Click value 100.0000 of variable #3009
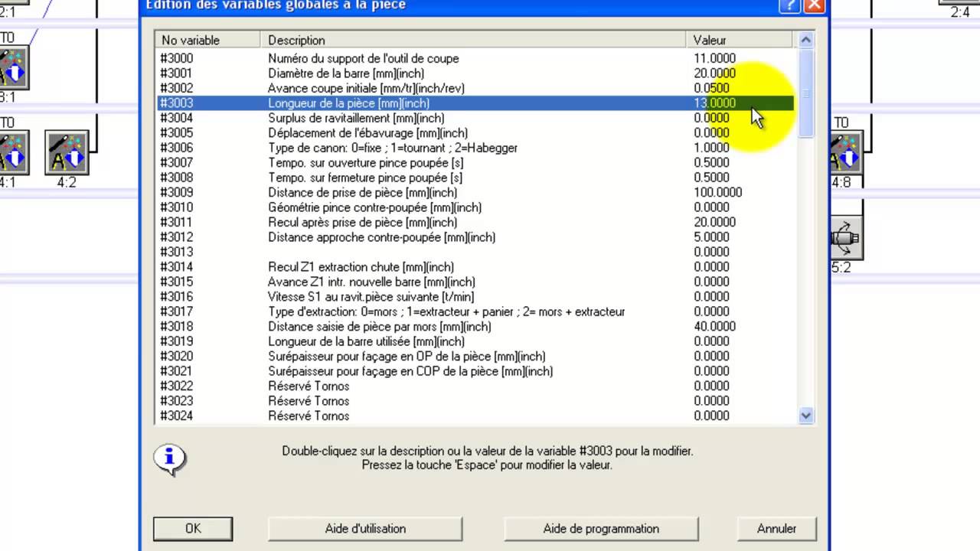The height and width of the screenshot is (551, 980). point(717,193)
